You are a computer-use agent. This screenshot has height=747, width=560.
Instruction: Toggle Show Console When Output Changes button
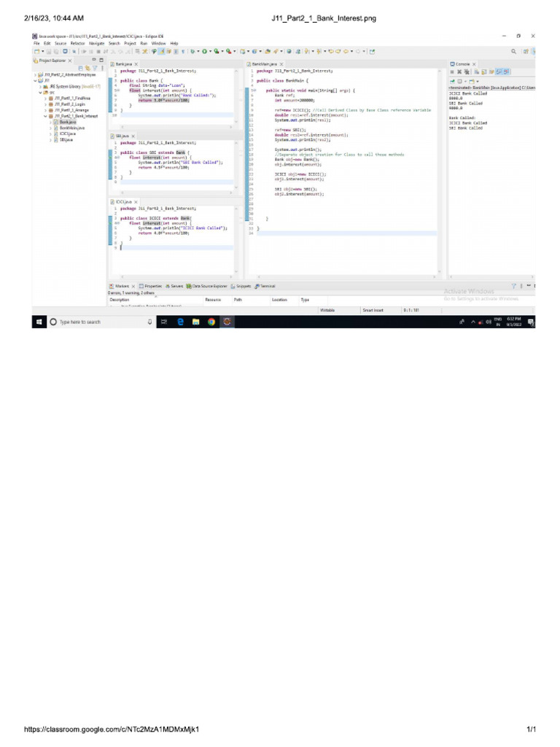[499, 72]
